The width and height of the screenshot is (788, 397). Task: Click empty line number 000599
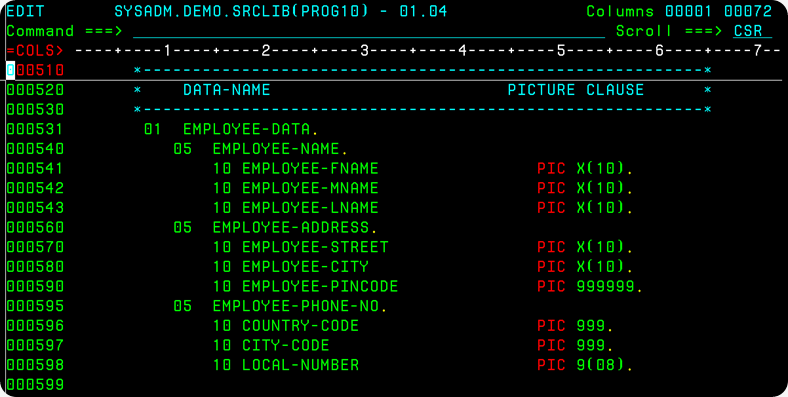point(35,385)
